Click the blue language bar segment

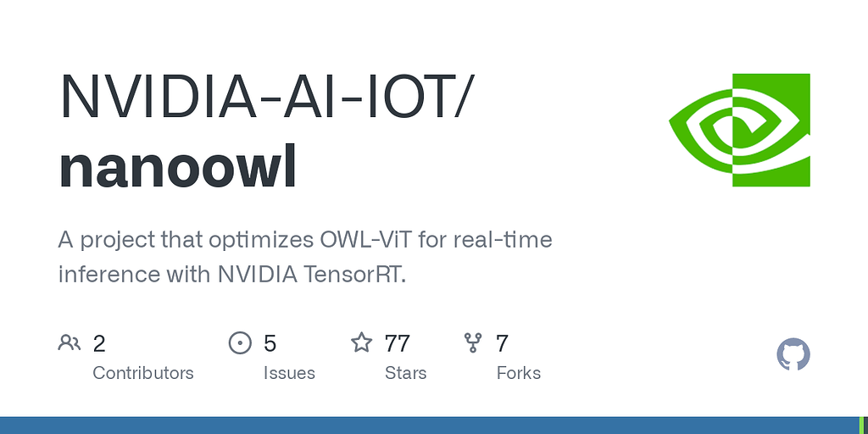pos(424,425)
